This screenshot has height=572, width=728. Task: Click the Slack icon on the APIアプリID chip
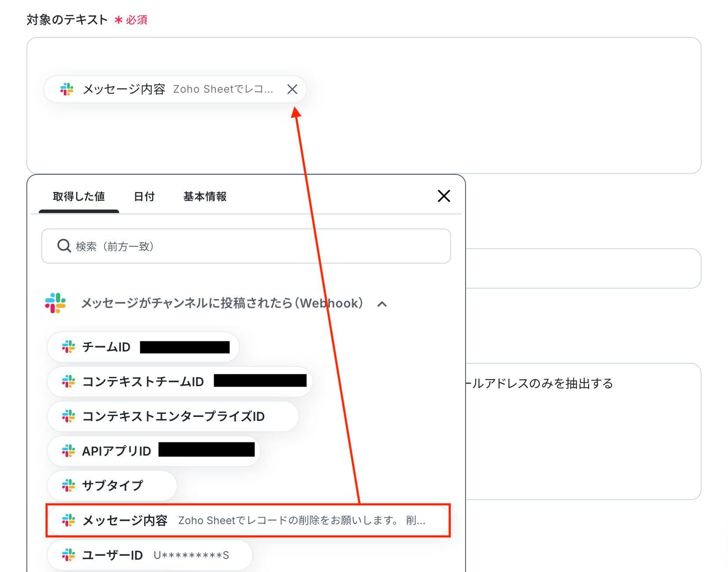click(69, 451)
